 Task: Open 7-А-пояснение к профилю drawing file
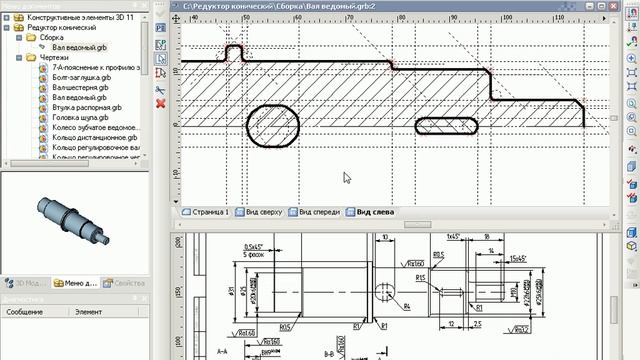(96, 67)
